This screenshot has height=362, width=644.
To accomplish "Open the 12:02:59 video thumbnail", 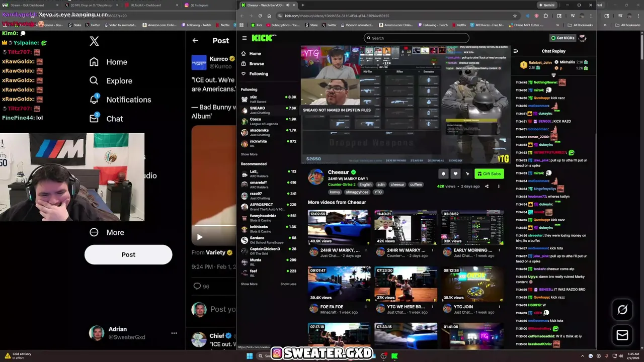I will pos(339,227).
